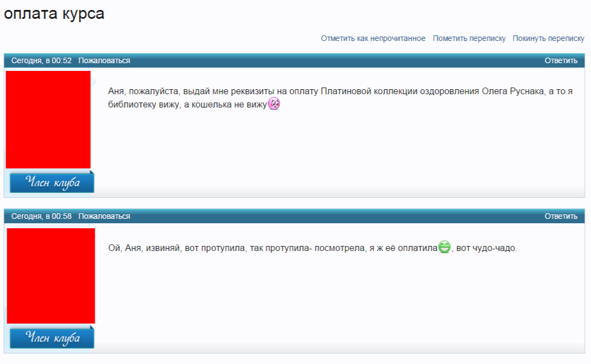Click the 'Член клуба' badge under first avatar
The height and width of the screenshot is (364, 591).
click(52, 182)
